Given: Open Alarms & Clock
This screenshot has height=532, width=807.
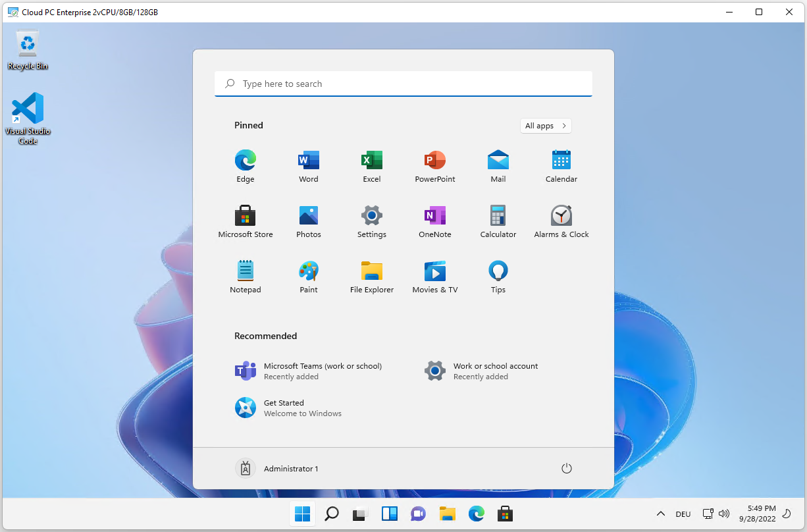Looking at the screenshot, I should [x=561, y=221].
